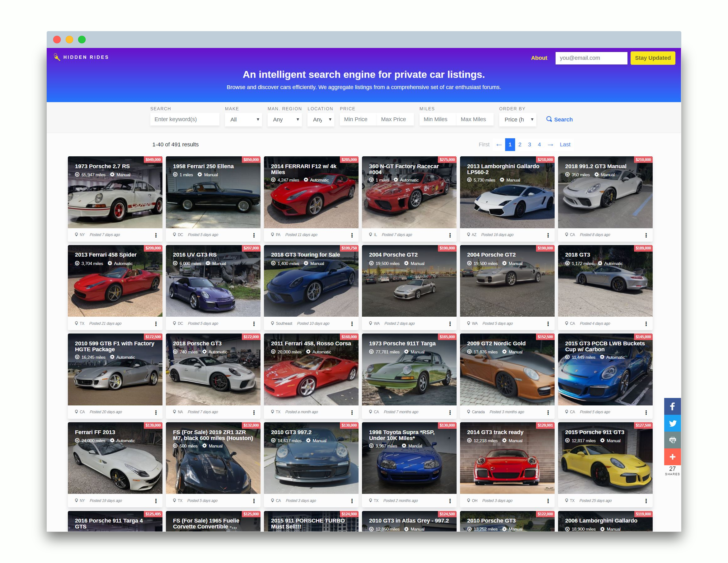
Task: Click the 1-40 of 491 results text
Action: point(175,144)
